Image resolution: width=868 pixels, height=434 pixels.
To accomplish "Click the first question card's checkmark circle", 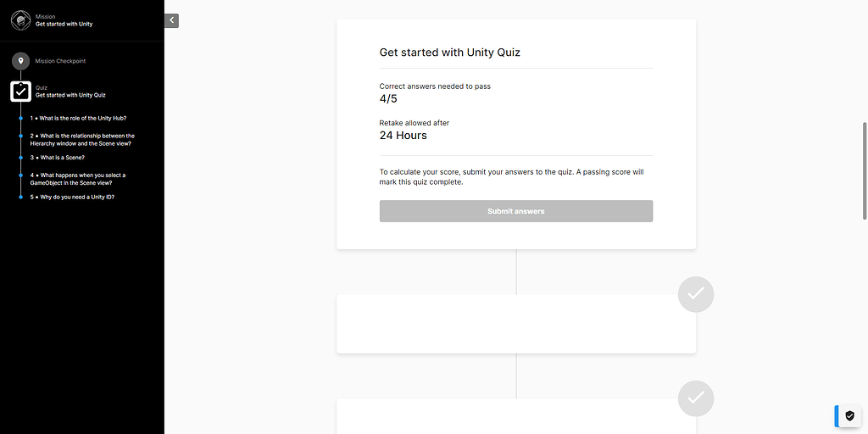I will [696, 294].
